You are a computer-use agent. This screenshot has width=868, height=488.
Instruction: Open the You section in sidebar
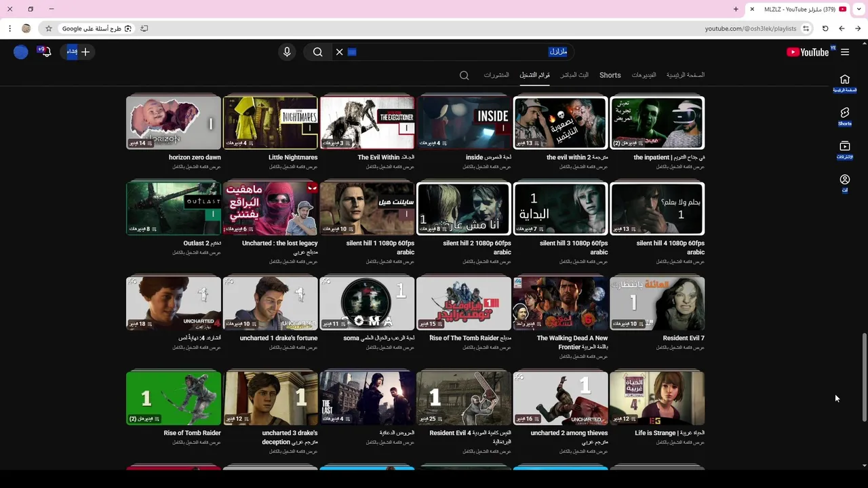[x=845, y=183]
